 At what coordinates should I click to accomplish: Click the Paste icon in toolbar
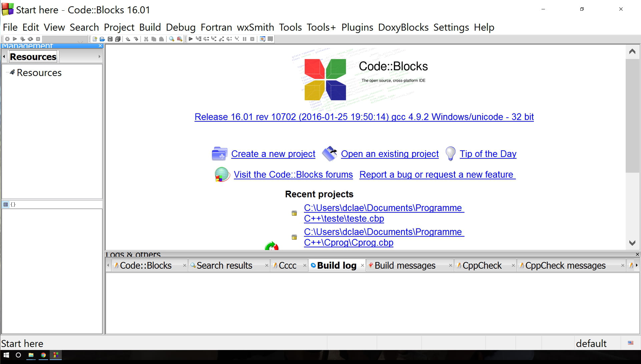click(x=162, y=39)
